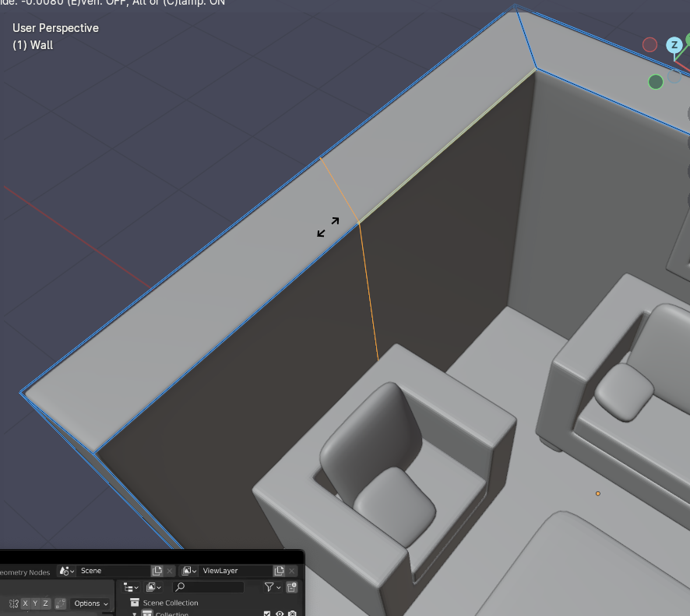Screen dimensions: 690x616
Task: Click the outliner search field
Action: pos(209,587)
